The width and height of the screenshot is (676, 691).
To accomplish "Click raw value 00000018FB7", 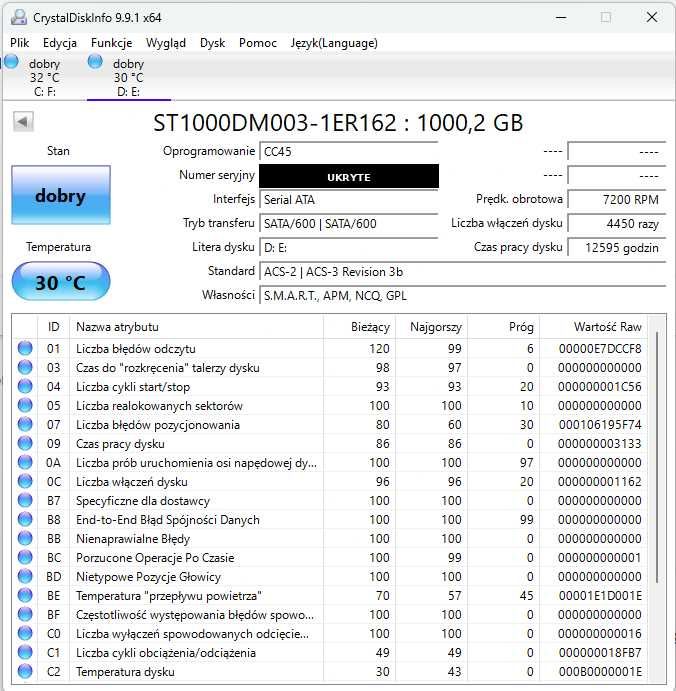I will (x=600, y=653).
